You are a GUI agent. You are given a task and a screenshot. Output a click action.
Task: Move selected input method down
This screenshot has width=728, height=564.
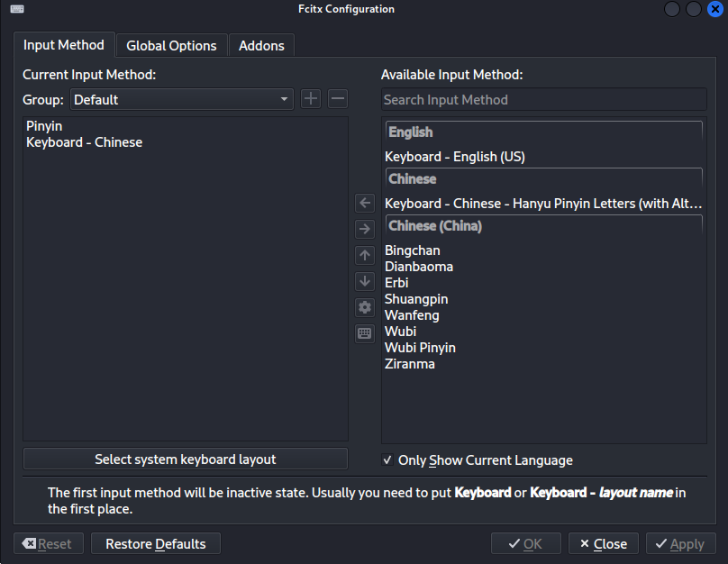click(x=365, y=281)
